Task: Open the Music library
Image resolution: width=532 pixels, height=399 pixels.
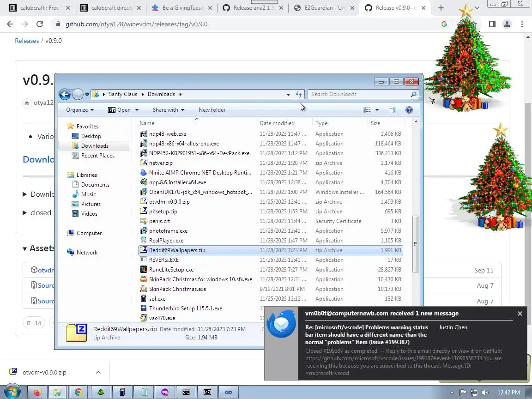Action: tap(88, 194)
